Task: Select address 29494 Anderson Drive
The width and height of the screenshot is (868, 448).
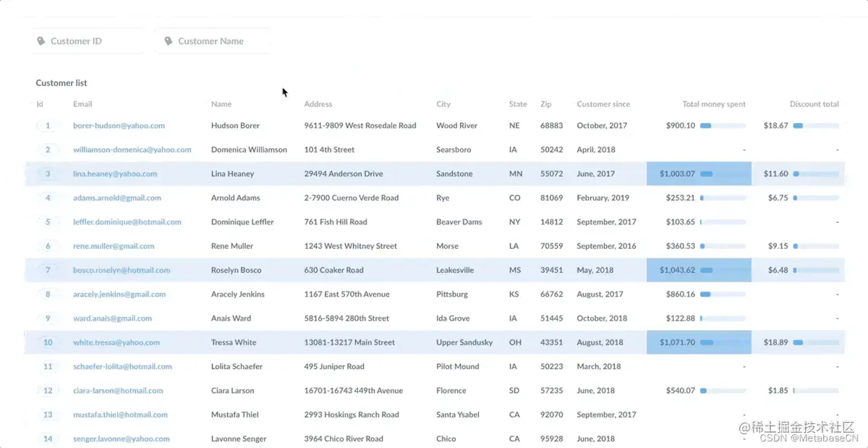Action: pyautogui.click(x=345, y=174)
